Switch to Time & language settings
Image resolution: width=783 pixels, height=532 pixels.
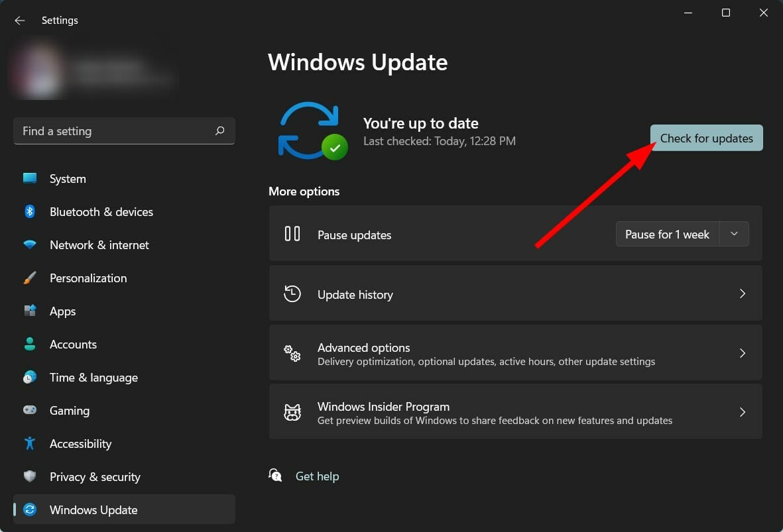click(93, 377)
